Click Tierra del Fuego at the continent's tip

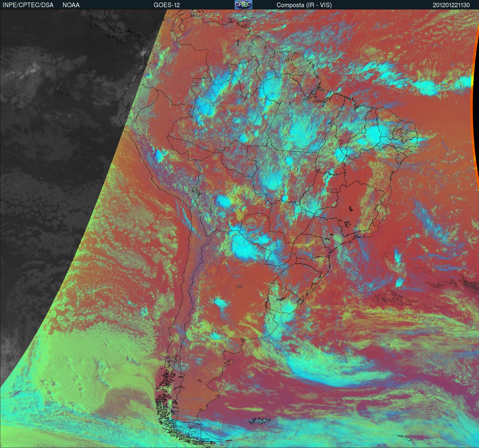pyautogui.click(x=195, y=435)
